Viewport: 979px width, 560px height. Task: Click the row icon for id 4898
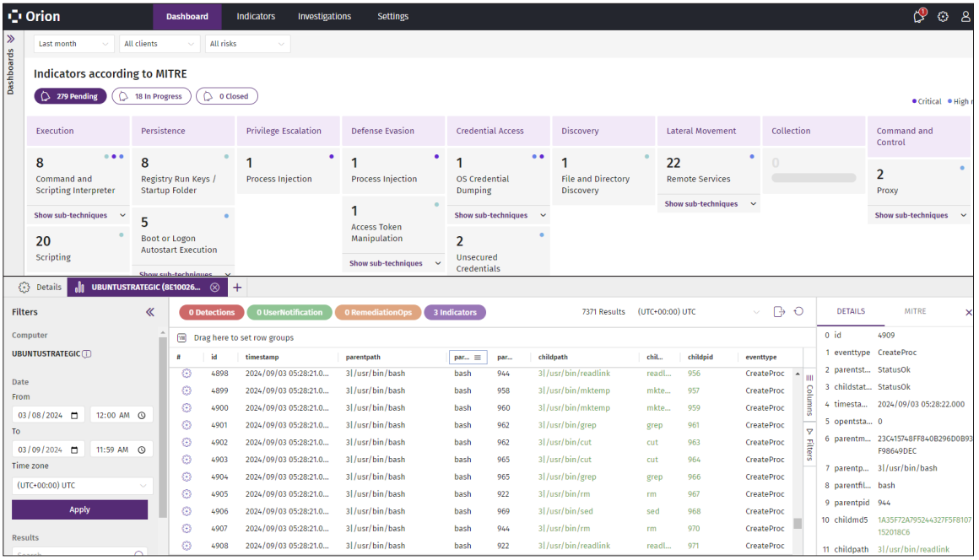click(x=186, y=374)
